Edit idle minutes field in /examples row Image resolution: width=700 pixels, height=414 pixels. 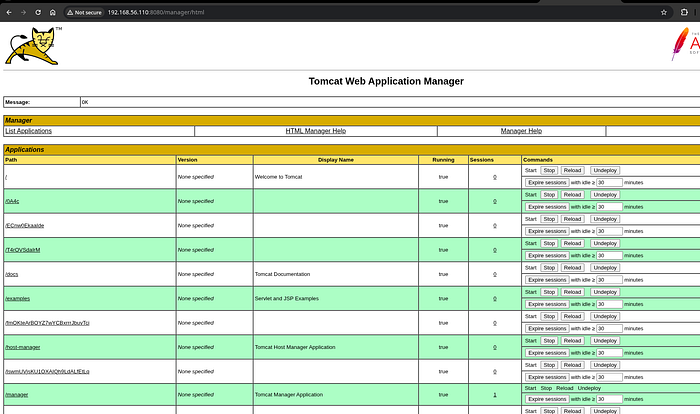pyautogui.click(x=609, y=304)
